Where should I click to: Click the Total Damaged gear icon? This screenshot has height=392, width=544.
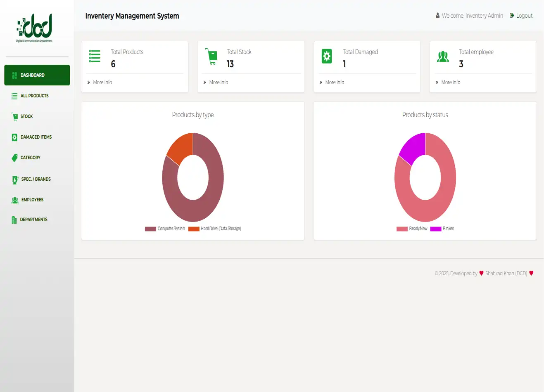[327, 56]
